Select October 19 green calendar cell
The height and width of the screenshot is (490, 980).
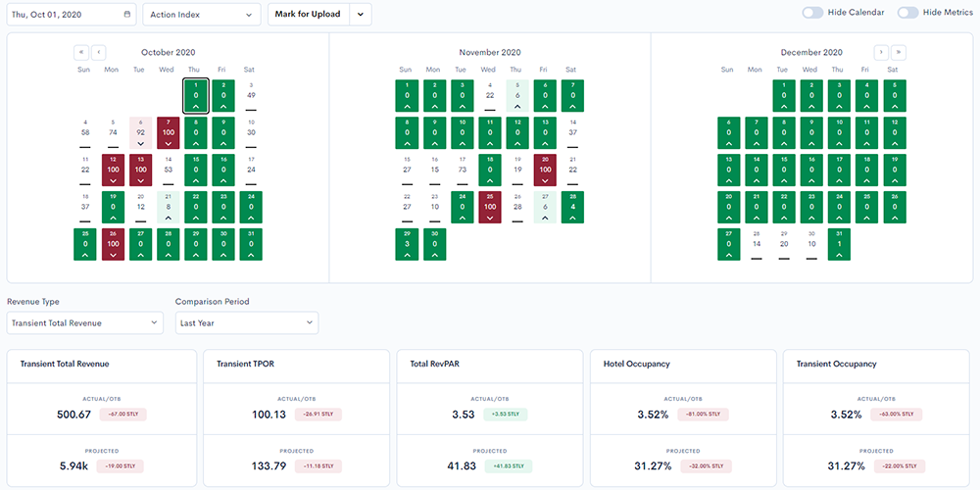tap(113, 208)
